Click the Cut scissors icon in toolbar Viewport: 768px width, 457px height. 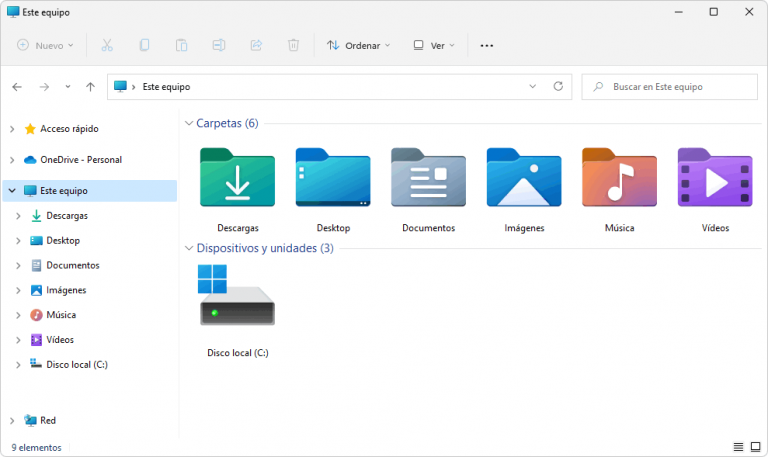pos(107,45)
